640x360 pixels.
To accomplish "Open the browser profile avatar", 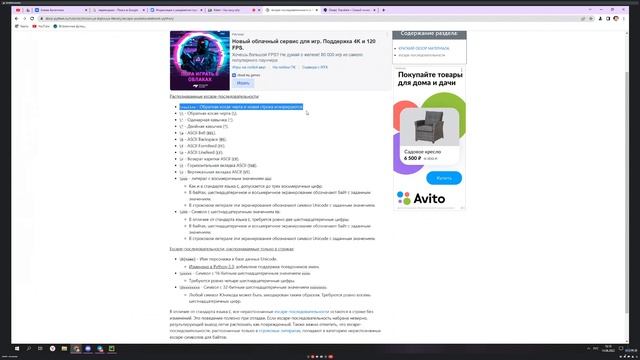I will click(x=616, y=18).
